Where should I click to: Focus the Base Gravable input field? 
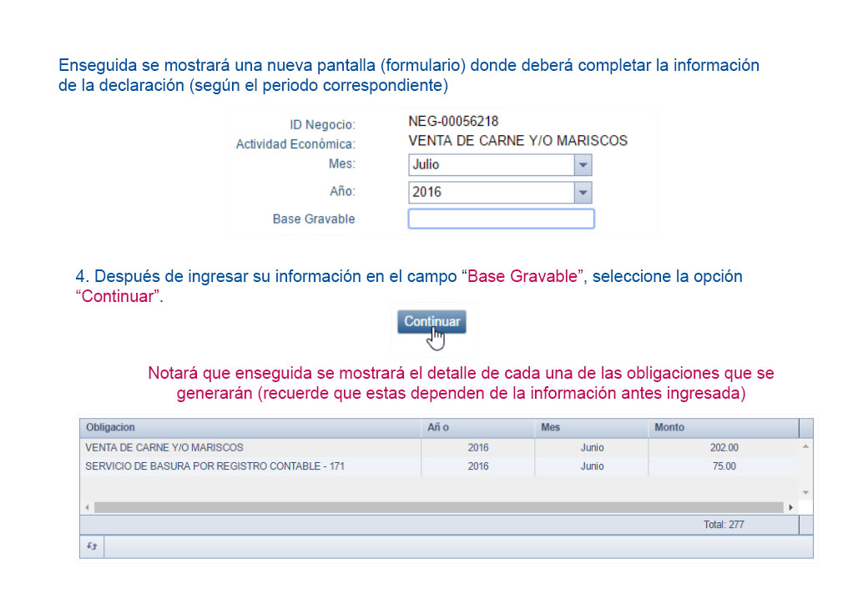coord(501,219)
